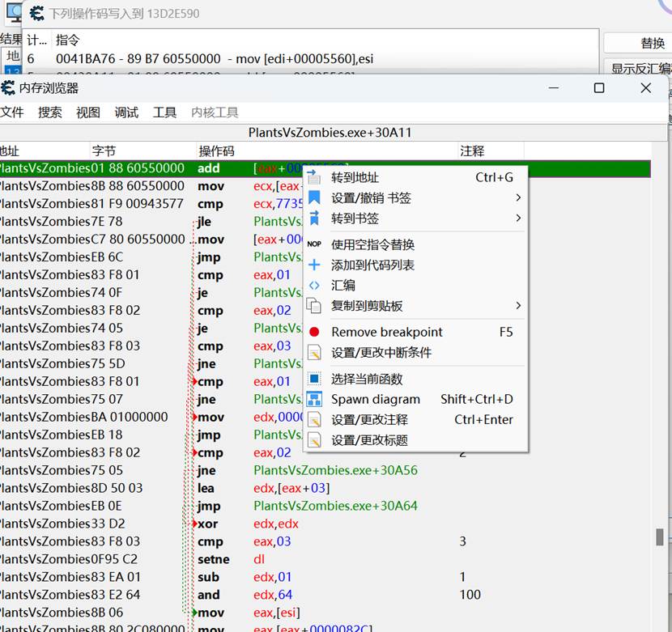
Task: Click jmp PlantsVsZombies.exe+30A64 jump target
Action: (x=335, y=506)
